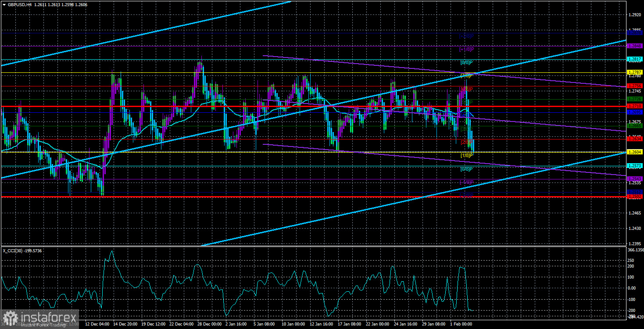Click the blue 1.2695 price label
The height and width of the screenshot is (329, 644).
[x=635, y=112]
